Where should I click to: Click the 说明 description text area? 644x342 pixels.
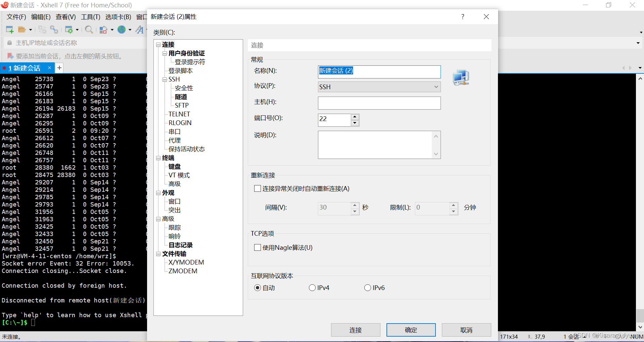pyautogui.click(x=375, y=145)
